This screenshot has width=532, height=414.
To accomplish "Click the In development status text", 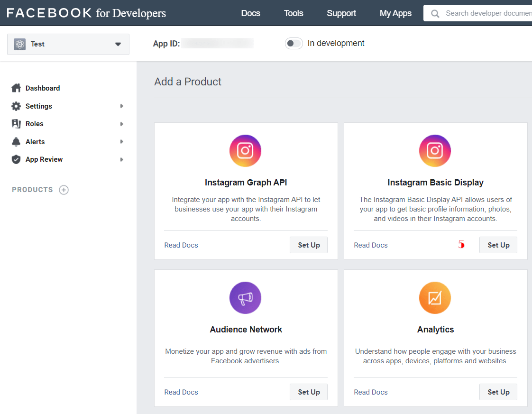I will [336, 43].
